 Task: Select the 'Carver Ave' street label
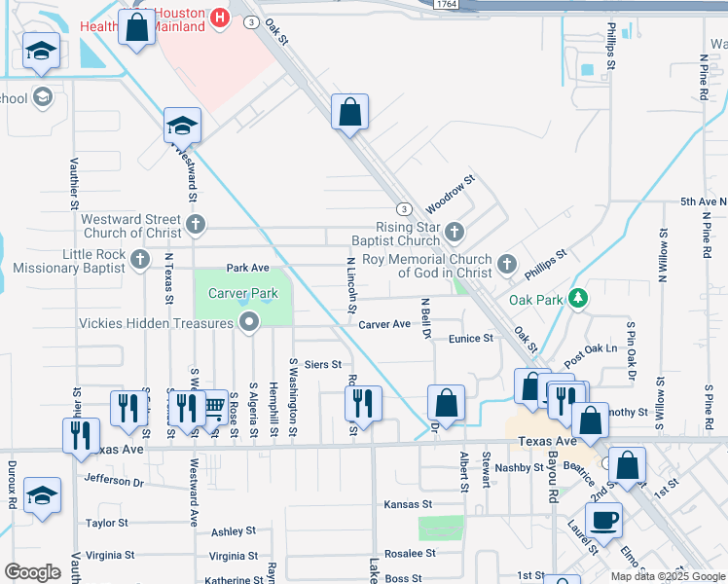tap(384, 324)
